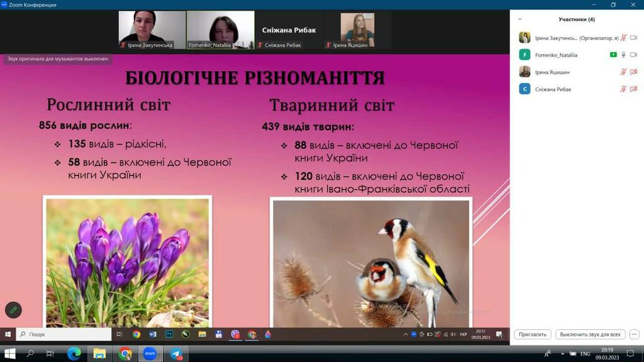
Task: Open File Explorer in the taskbar
Action: click(x=99, y=354)
